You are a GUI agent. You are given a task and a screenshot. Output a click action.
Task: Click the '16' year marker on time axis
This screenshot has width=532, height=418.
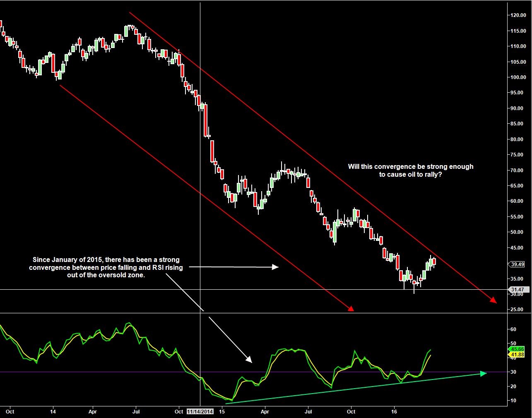coord(394,412)
